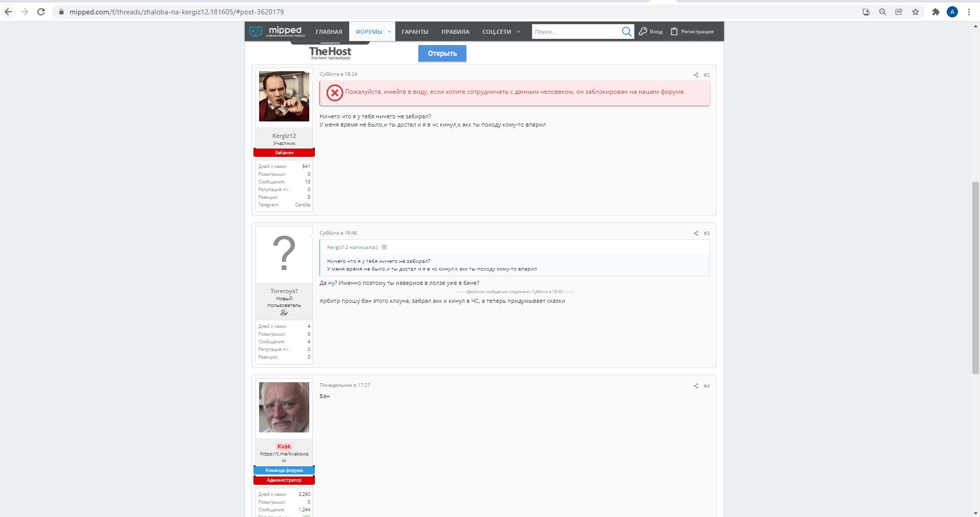Open the ГАРАНТЫ menu item
The width and height of the screenshot is (980, 517).
pyautogui.click(x=415, y=32)
